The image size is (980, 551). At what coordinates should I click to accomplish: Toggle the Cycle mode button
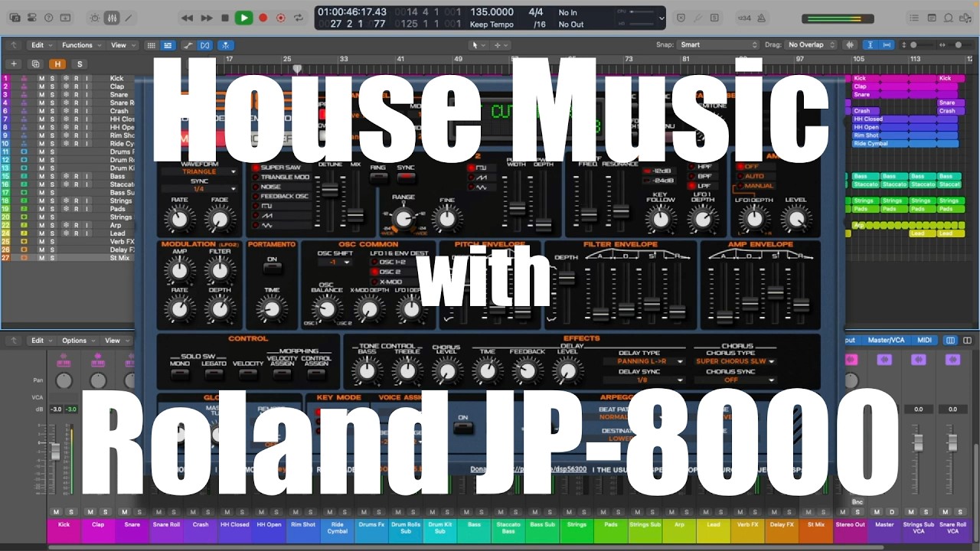299,18
